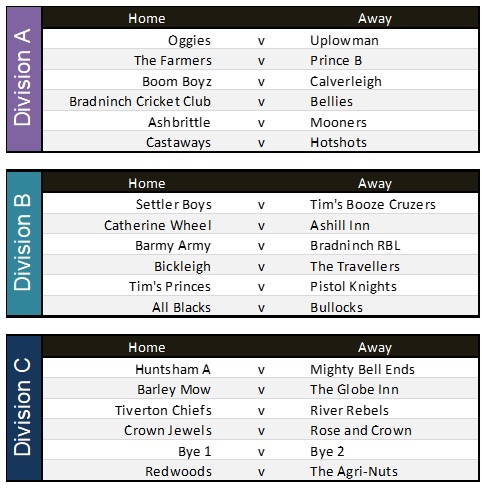The image size is (482, 495).
Task: Click Tim's Booze Cruzers away team
Action: [x=373, y=205]
